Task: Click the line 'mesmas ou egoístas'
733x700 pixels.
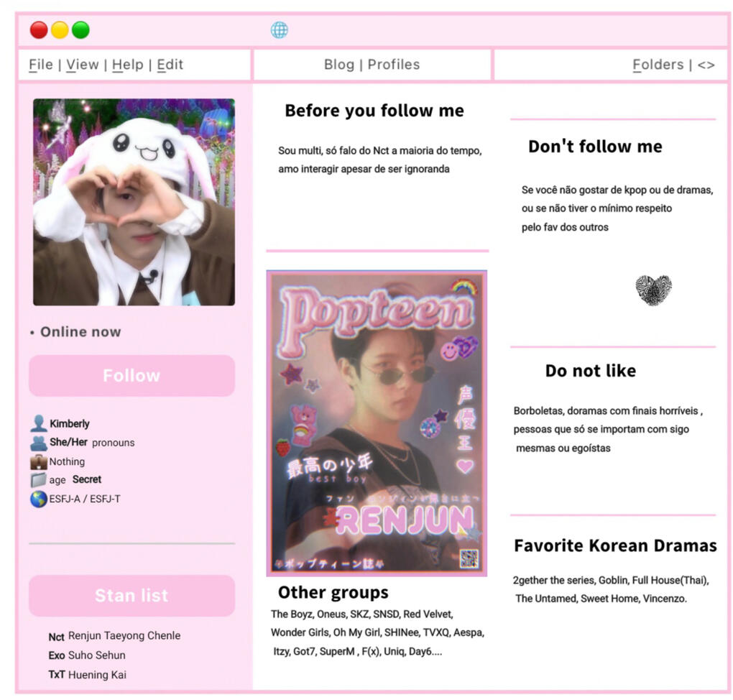Action: pos(563,448)
